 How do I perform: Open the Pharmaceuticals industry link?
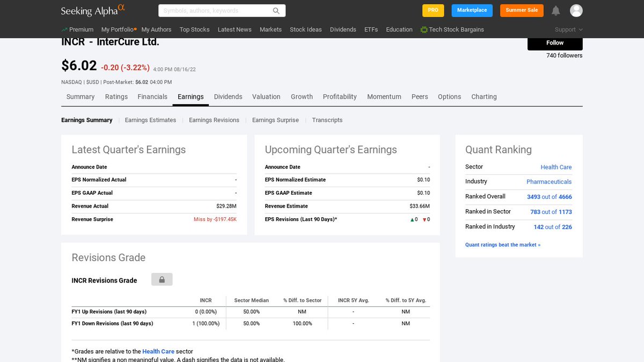tap(549, 182)
